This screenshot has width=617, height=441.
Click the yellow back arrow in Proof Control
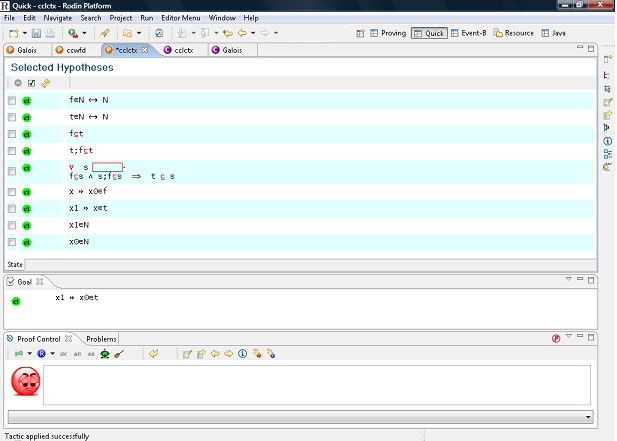[x=153, y=353]
